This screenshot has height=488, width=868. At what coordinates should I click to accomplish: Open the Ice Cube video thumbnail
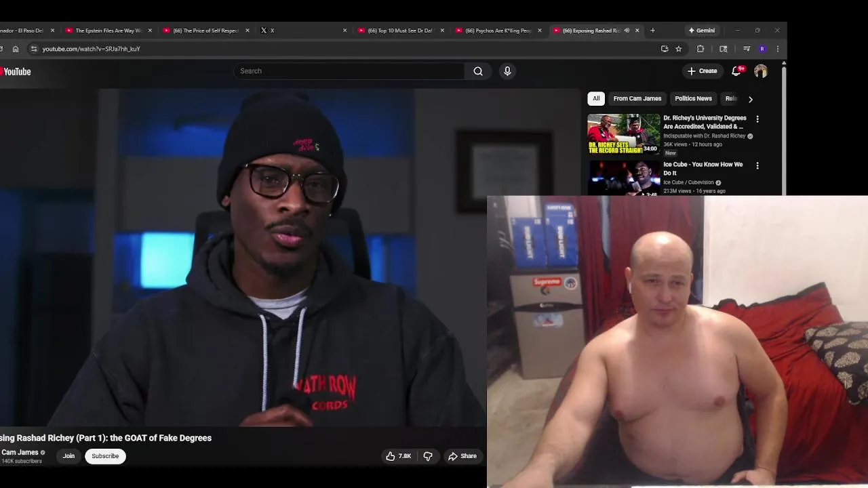624,178
